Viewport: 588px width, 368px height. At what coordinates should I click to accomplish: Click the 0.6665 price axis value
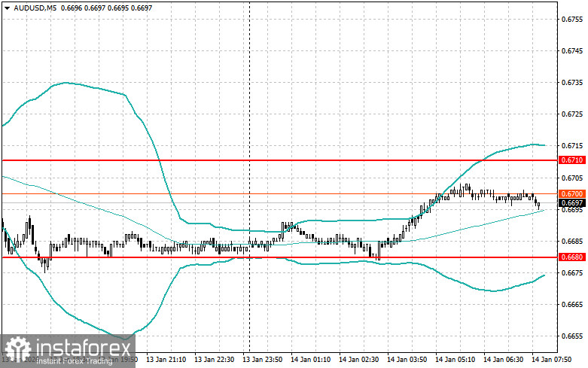[x=572, y=304]
